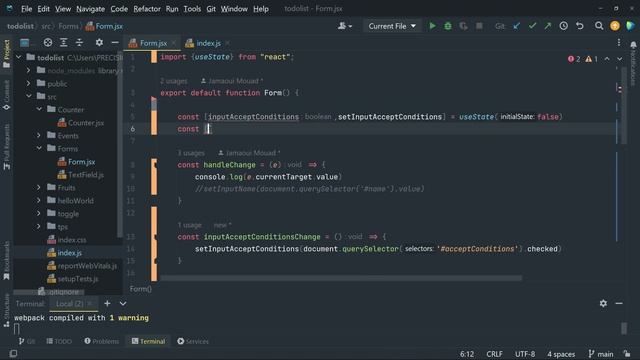Run with coverage icon in toolbar
The image size is (640, 360).
463,26
